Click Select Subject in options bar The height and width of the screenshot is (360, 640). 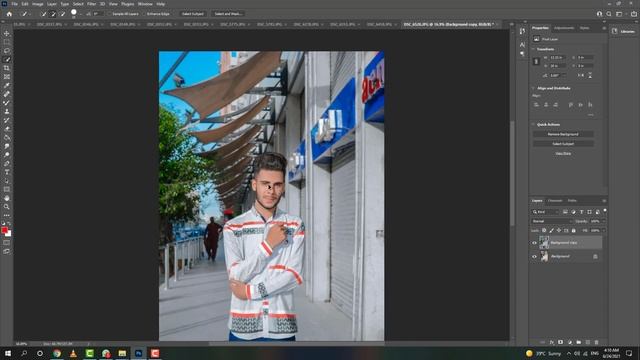pos(192,14)
